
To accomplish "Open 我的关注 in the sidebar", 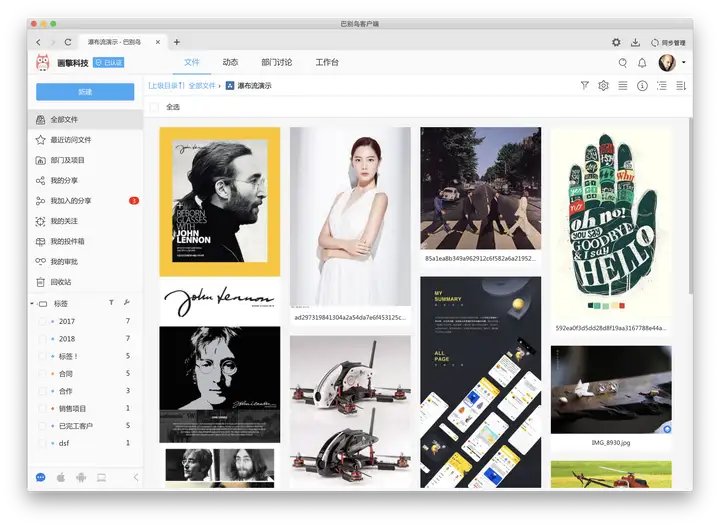I will 85,221.
